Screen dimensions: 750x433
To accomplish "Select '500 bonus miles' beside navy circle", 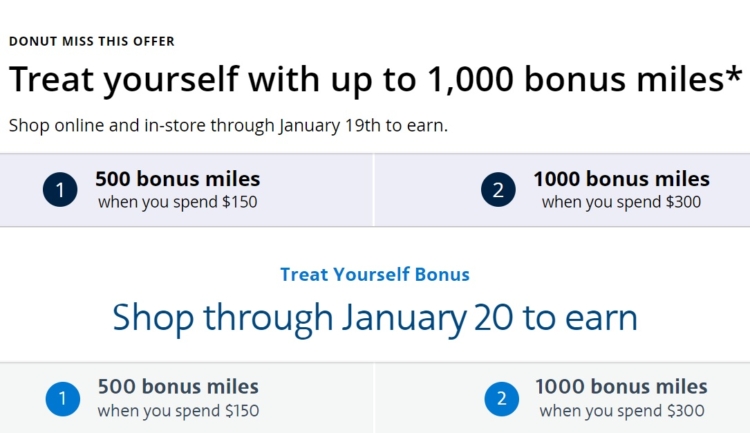I will tap(177, 179).
